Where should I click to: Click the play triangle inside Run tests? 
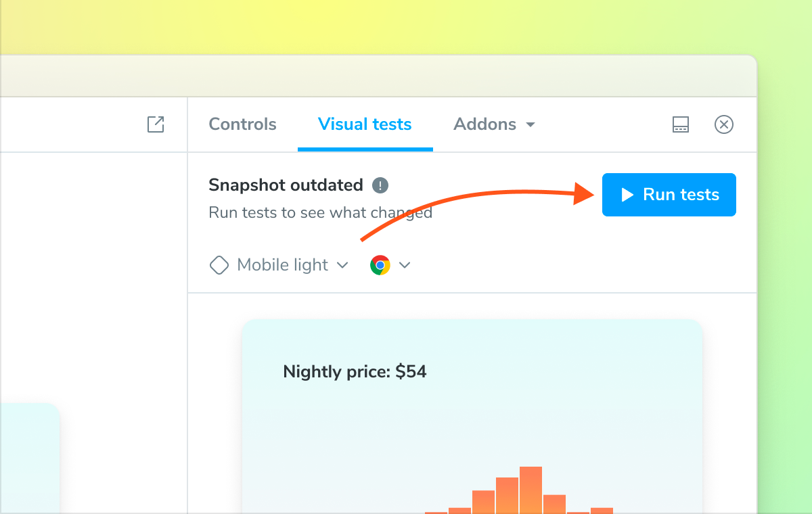(626, 195)
